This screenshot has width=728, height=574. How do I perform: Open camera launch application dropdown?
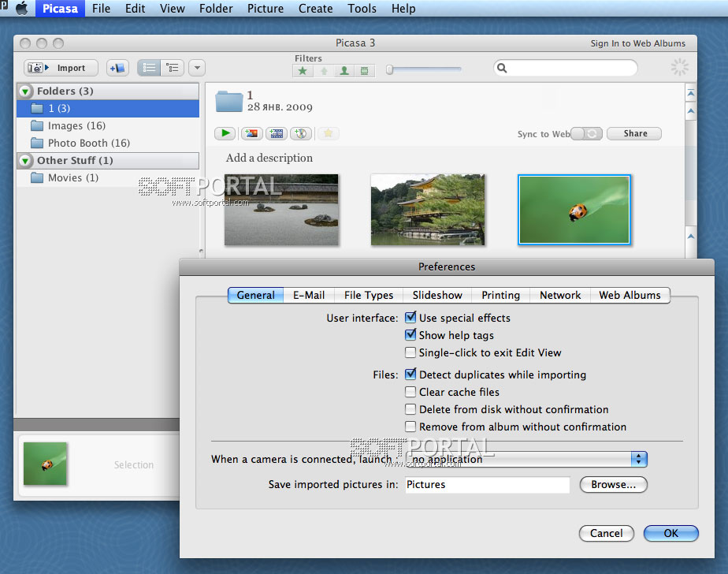tap(526, 459)
